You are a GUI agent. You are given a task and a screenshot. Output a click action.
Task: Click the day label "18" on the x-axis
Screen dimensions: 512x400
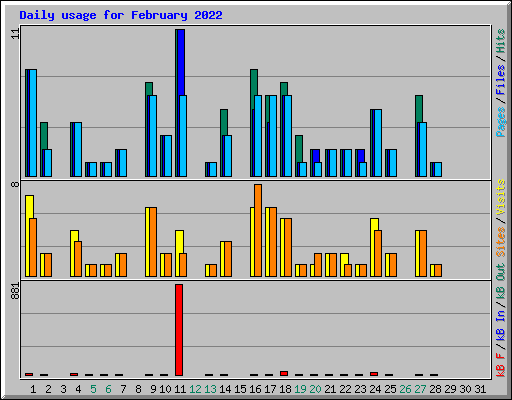pos(285,389)
